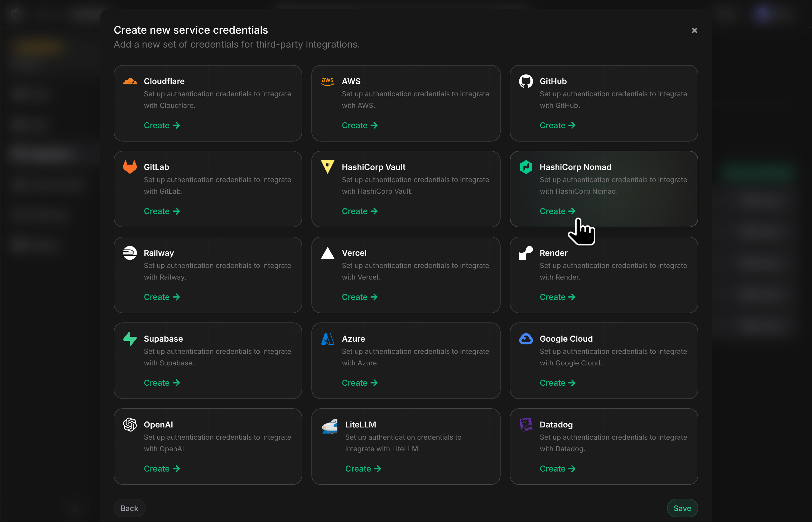This screenshot has width=812, height=522.
Task: Start HashiCorp Nomad credential creation
Action: (x=557, y=211)
